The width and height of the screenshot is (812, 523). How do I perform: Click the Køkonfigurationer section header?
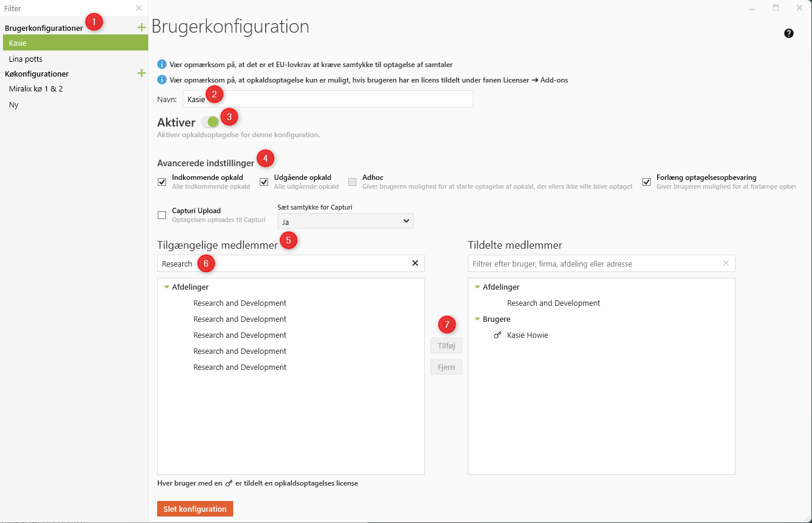(37, 74)
